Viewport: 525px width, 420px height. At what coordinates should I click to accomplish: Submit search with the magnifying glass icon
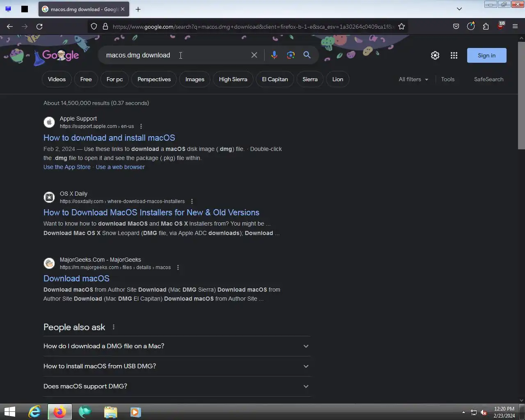(x=307, y=55)
